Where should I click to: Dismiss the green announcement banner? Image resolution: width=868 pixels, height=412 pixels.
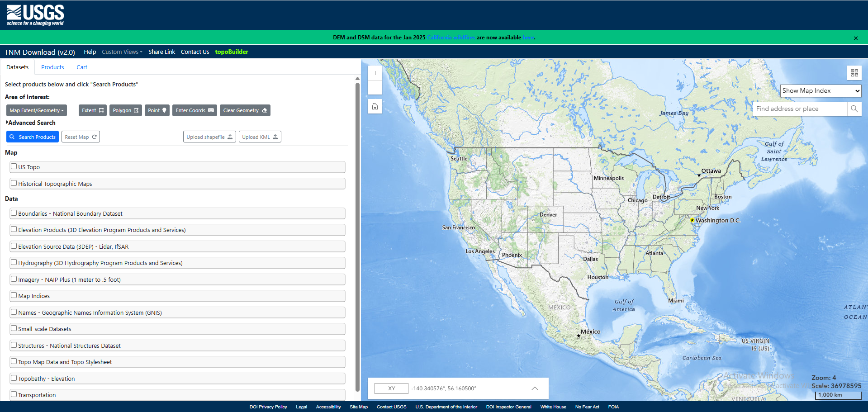(855, 38)
